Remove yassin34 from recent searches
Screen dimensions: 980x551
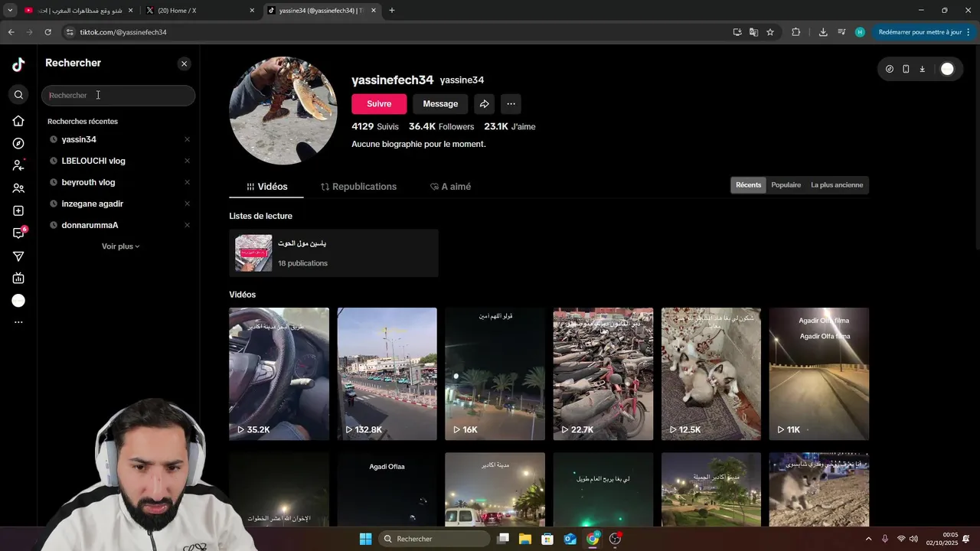click(187, 139)
